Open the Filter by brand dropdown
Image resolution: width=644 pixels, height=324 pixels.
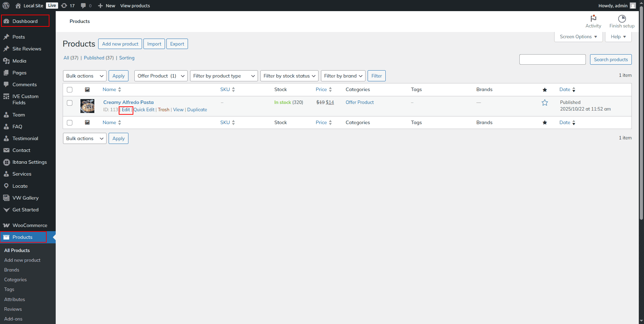tap(343, 76)
